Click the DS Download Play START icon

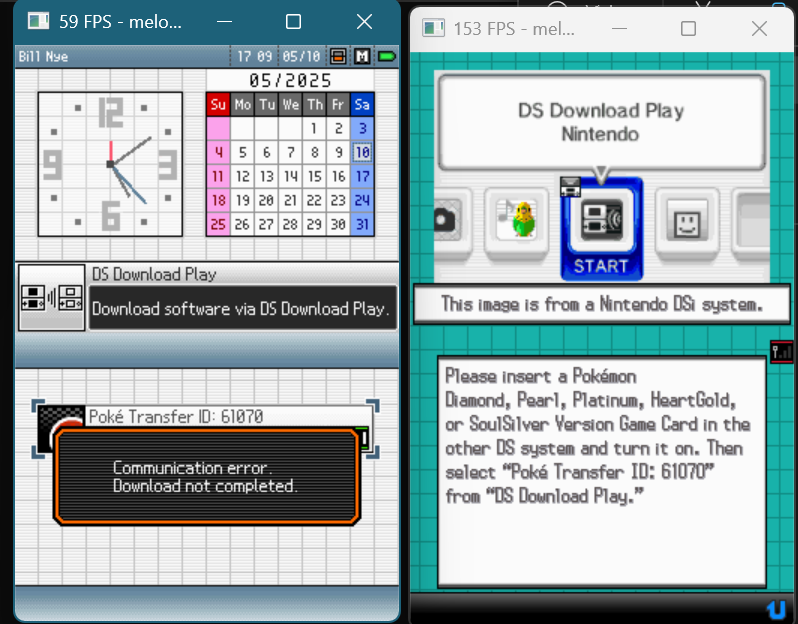[x=600, y=229]
